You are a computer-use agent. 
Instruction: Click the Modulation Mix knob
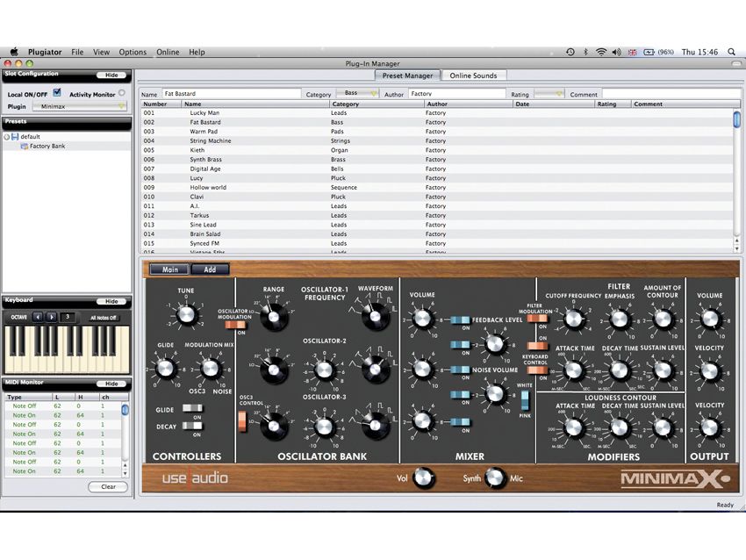pyautogui.click(x=210, y=369)
